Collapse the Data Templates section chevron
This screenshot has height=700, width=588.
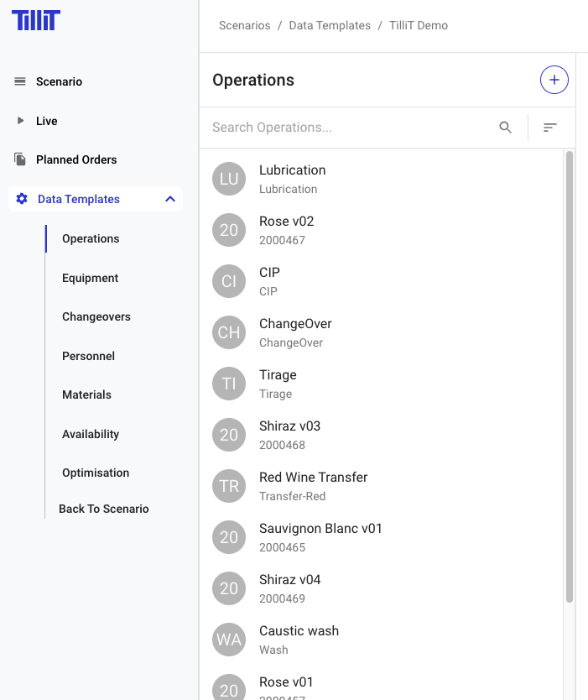click(x=170, y=199)
